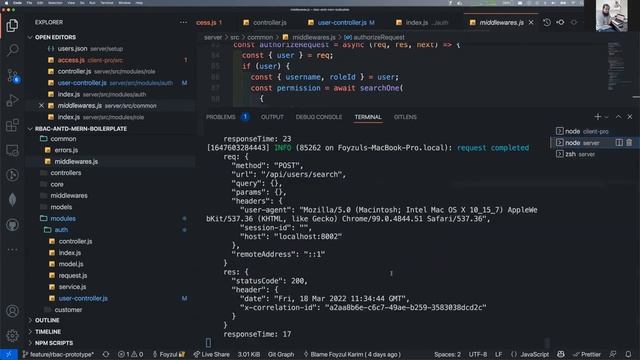Open the Explorer view in activity bar
Image resolution: width=640 pixels, height=360 pixels.
pos(12,25)
